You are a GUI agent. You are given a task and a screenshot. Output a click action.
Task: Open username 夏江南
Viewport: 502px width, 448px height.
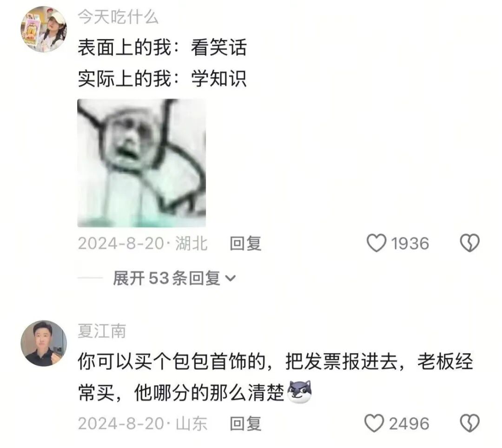(102, 331)
